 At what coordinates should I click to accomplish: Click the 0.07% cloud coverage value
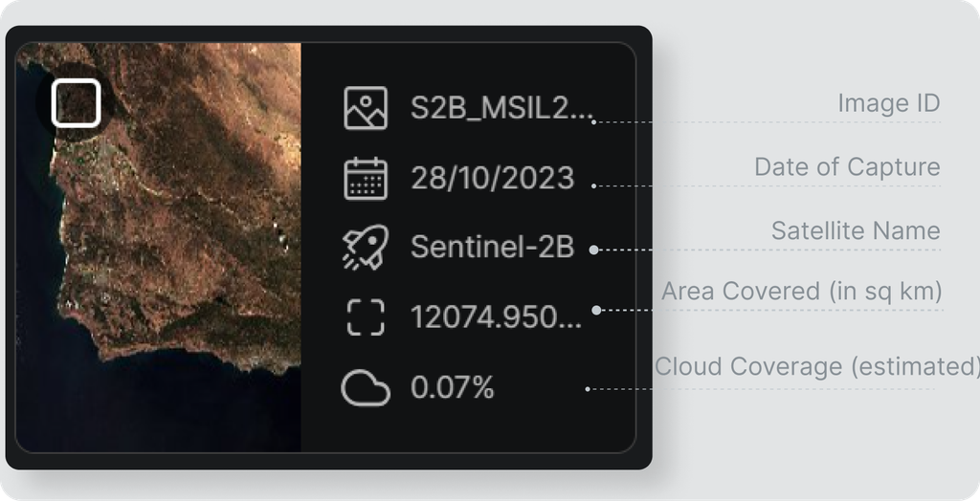(x=453, y=388)
